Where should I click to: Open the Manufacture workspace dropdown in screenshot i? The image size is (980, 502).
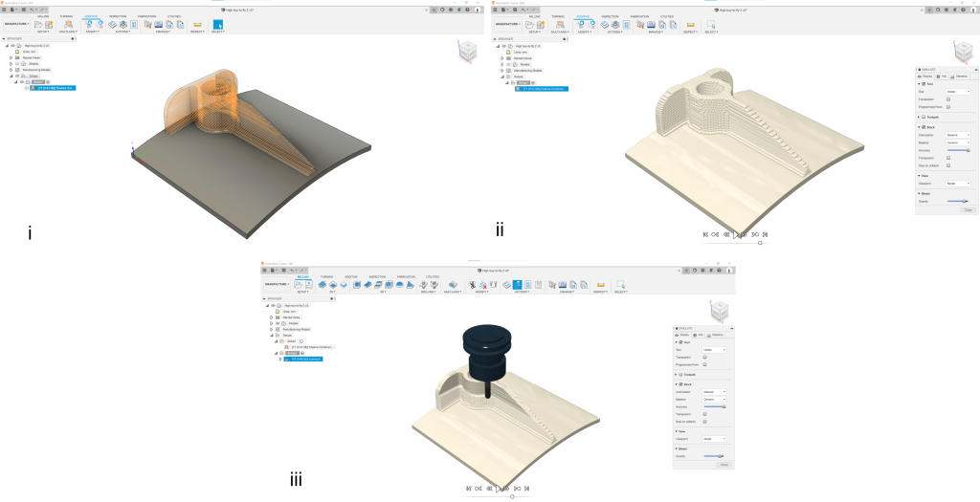click(x=17, y=24)
